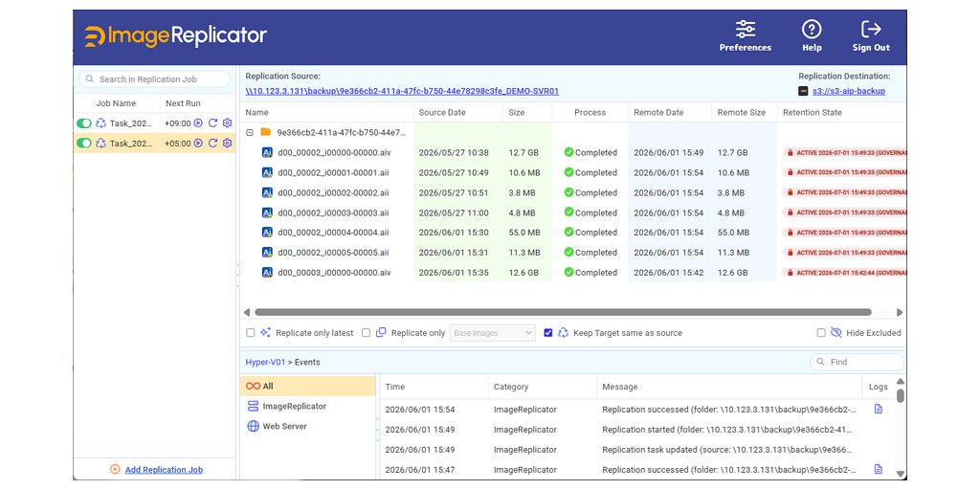
Task: Open the s3://s3-aip-backup destination link
Action: point(849,91)
